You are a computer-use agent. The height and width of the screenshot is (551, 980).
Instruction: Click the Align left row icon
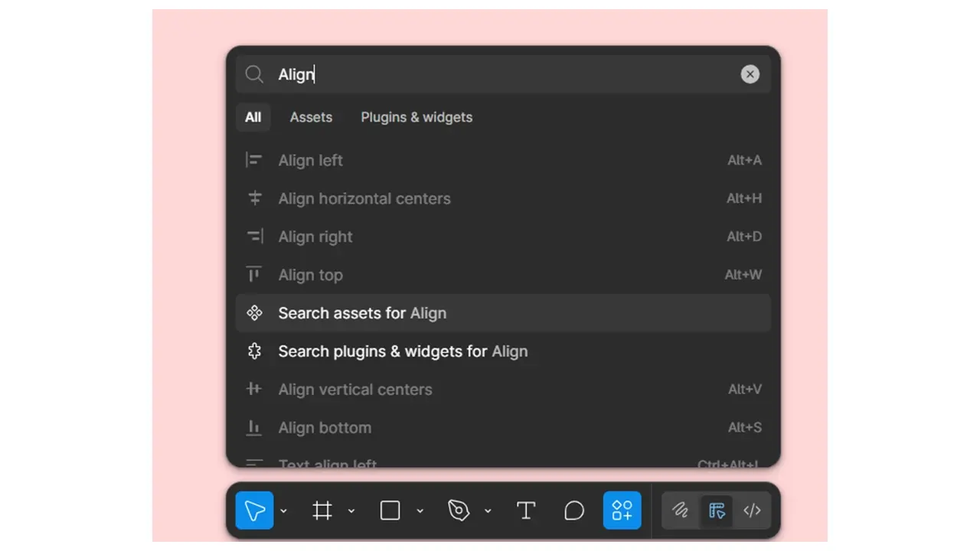tap(254, 160)
